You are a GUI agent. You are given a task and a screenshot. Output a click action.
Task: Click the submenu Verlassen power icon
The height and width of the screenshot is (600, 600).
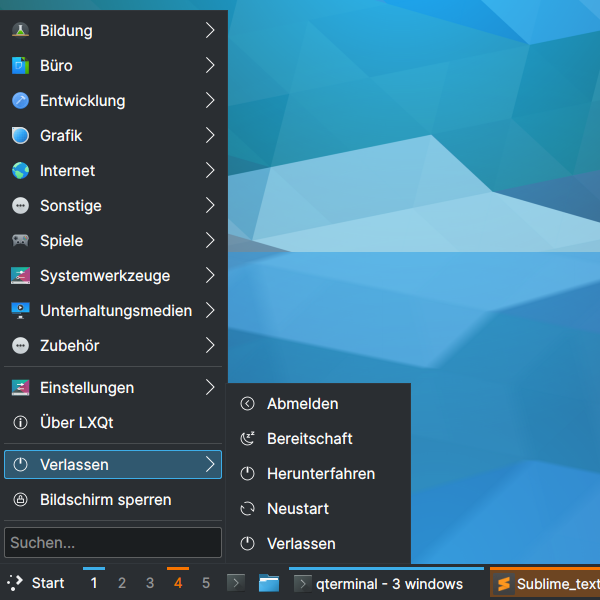pyautogui.click(x=247, y=544)
